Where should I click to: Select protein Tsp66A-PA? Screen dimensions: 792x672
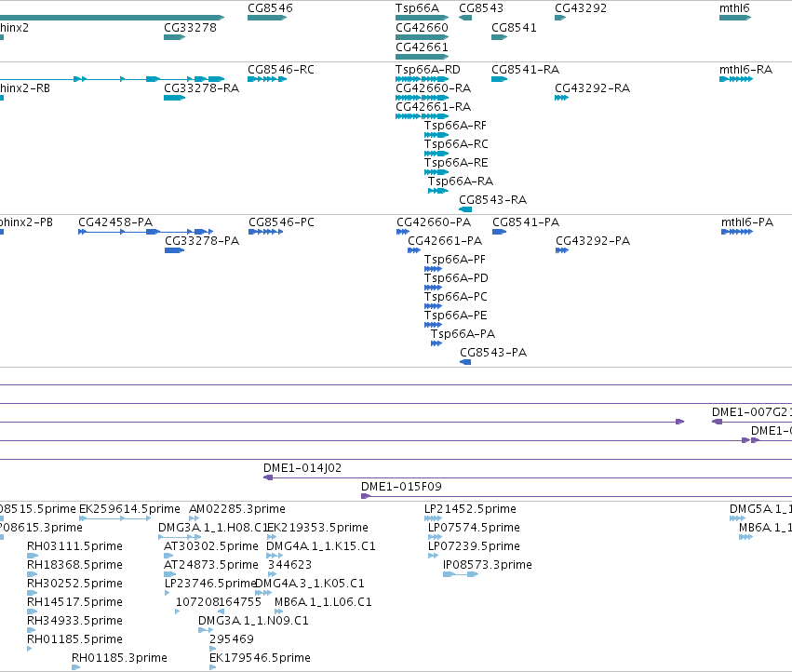click(x=463, y=334)
